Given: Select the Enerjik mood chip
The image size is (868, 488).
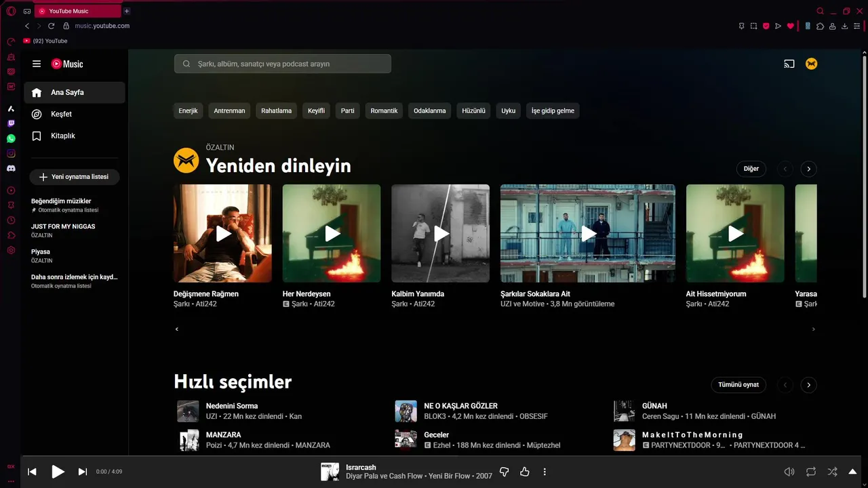Looking at the screenshot, I should point(188,110).
